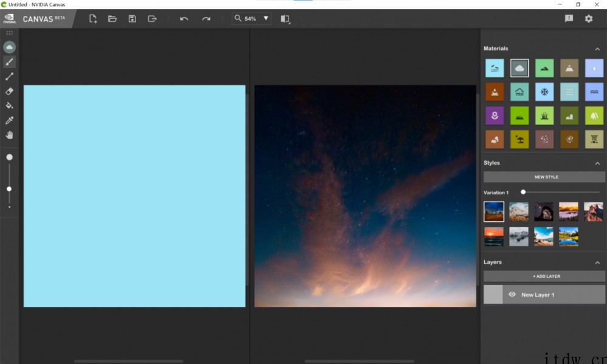Choose the blue river waves material
Screen dimensions: 607x364
[594, 92]
